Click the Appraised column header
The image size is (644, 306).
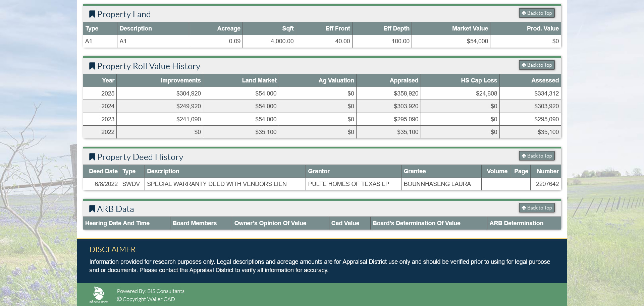[388, 80]
